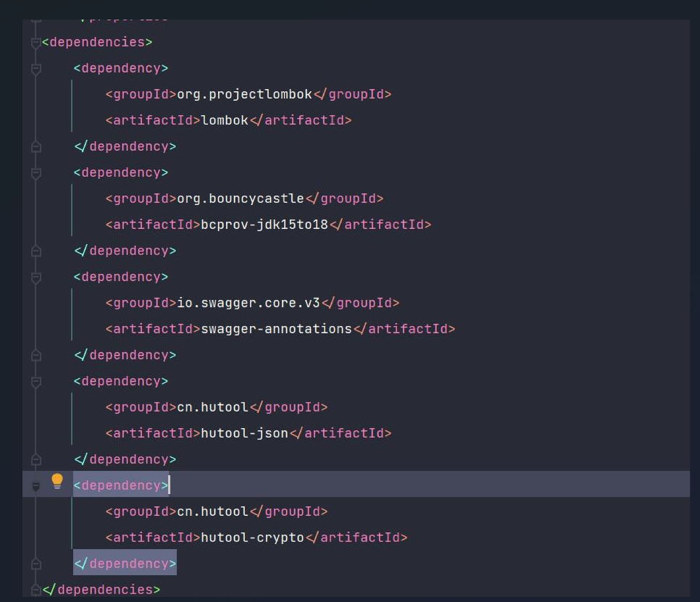This screenshot has width=700, height=602.
Task: Click cn.hutool groupId above hutool-crypto
Action: 212,511
